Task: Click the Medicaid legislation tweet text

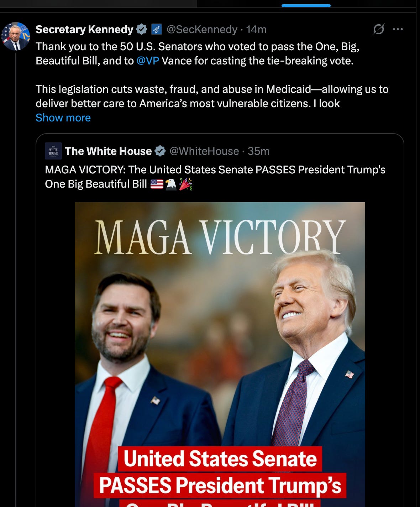Action: (x=212, y=96)
